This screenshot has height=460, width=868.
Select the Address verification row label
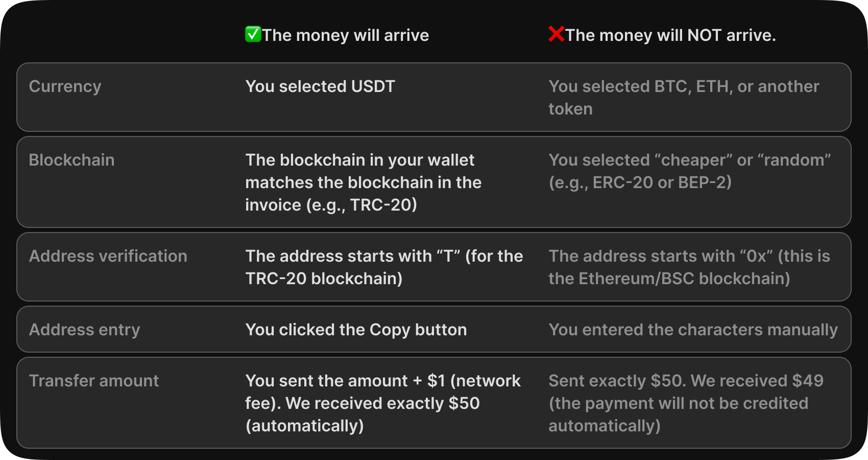coord(108,256)
